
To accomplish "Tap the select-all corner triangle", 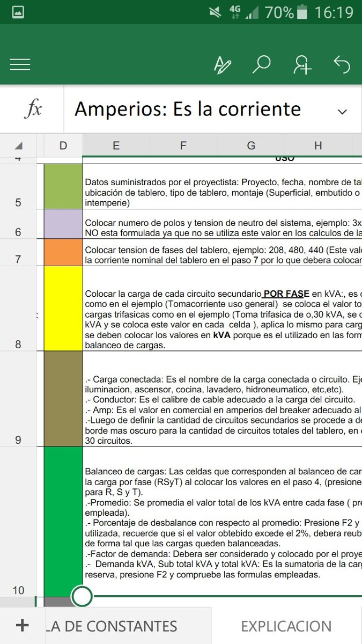I will point(18,145).
